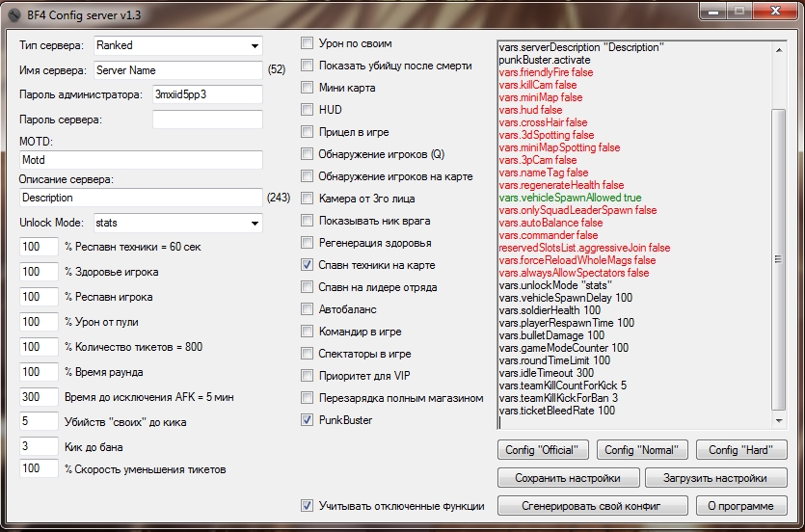The image size is (805, 532).
Task: Check the Спектаторы в игре option
Action: pyautogui.click(x=307, y=354)
